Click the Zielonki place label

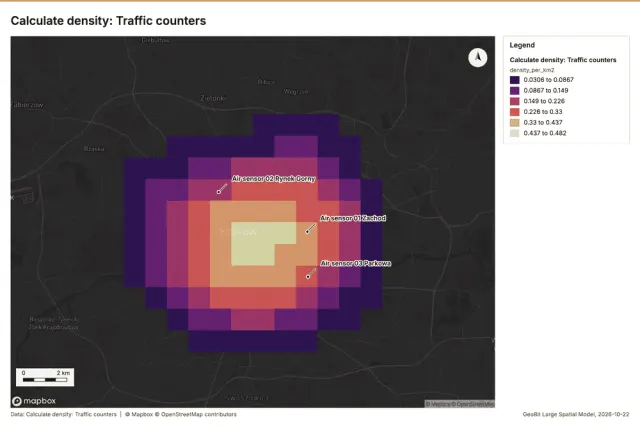[213, 98]
